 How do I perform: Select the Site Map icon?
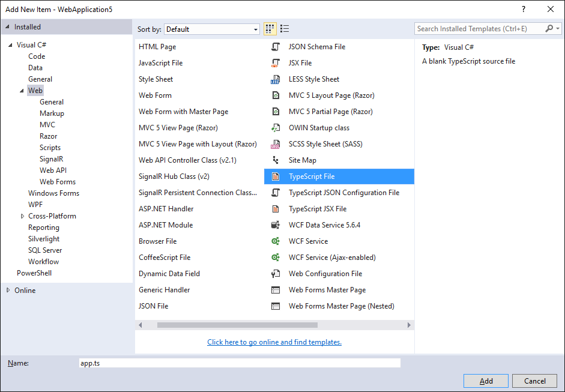[x=276, y=160]
